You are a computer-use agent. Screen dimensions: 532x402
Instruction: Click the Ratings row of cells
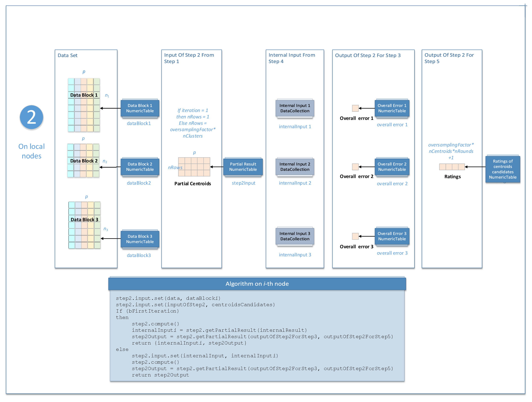(x=452, y=167)
